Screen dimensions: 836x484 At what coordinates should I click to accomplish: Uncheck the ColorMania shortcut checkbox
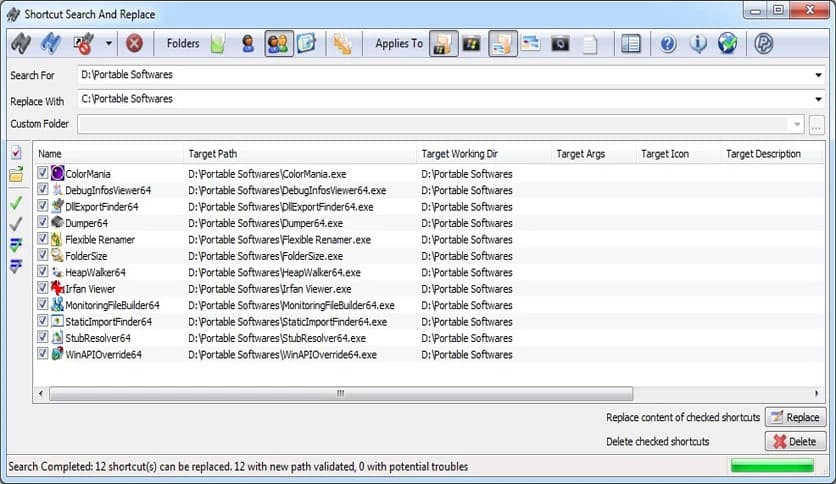43,174
